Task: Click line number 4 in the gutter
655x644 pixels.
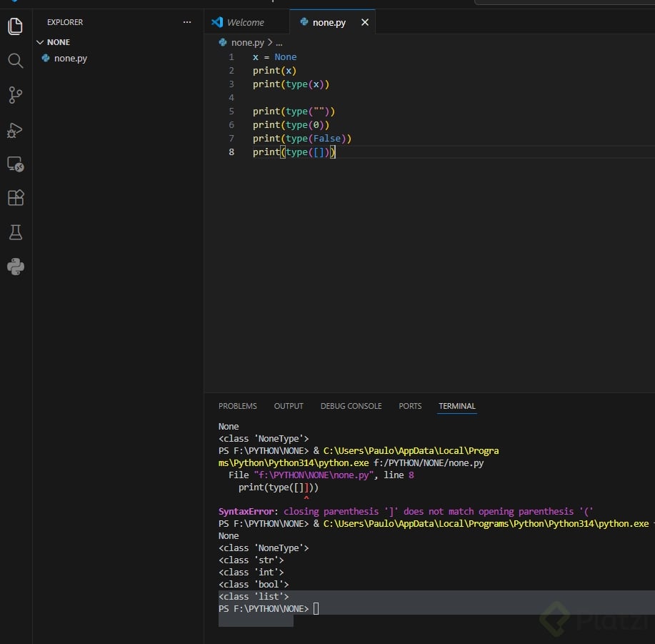Action: click(231, 98)
